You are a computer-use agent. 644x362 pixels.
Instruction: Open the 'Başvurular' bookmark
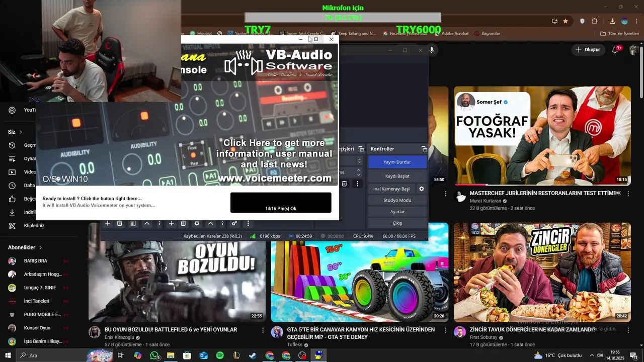(x=487, y=34)
